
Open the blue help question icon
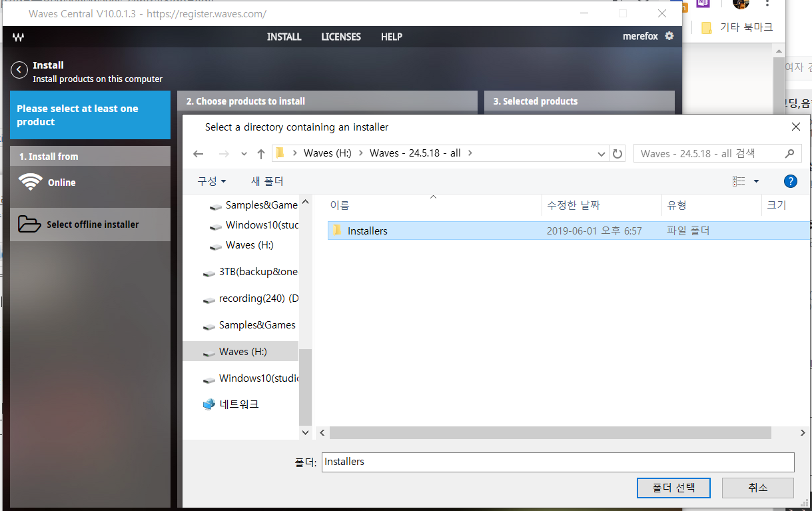[x=791, y=181]
